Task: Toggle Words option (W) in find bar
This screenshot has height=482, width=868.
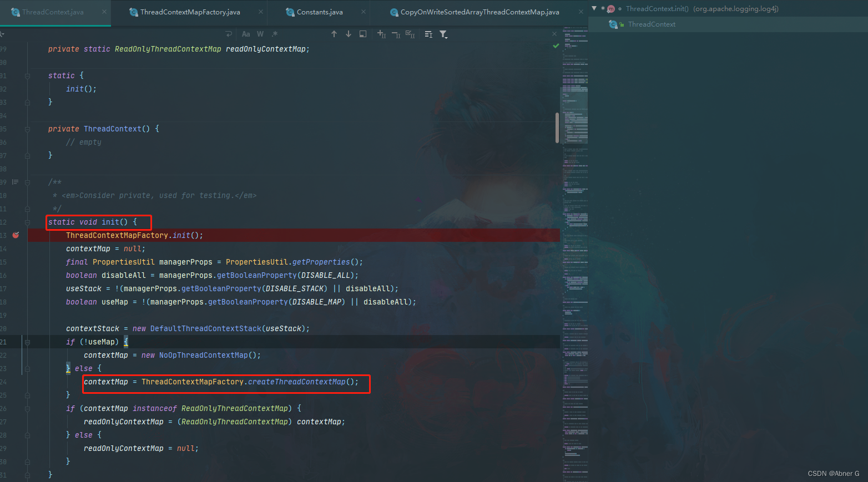Action: pyautogui.click(x=260, y=34)
